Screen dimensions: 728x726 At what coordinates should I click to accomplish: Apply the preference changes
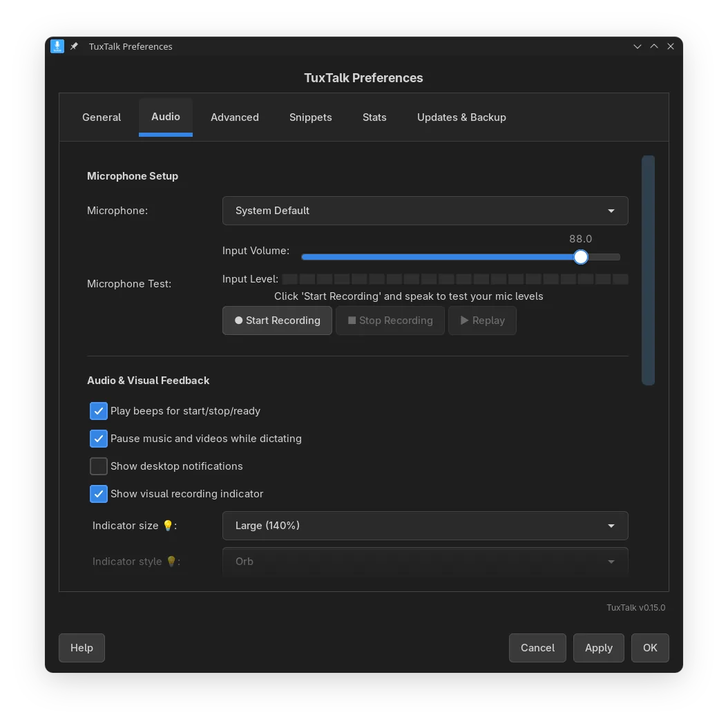point(598,647)
